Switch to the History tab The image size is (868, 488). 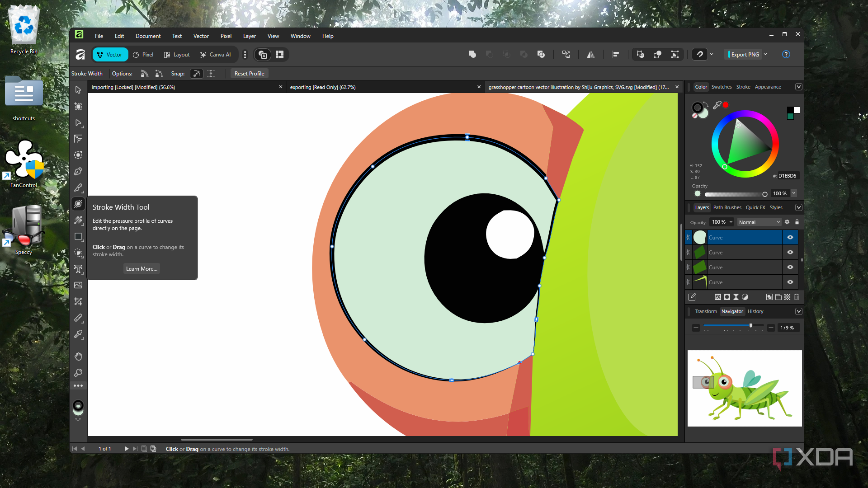(x=755, y=311)
